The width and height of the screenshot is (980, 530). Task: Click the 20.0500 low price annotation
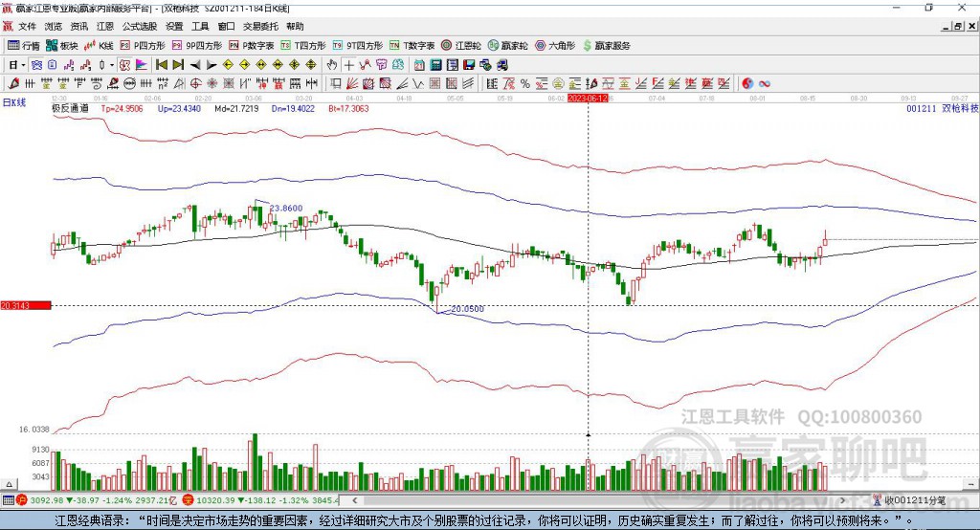[x=467, y=309]
